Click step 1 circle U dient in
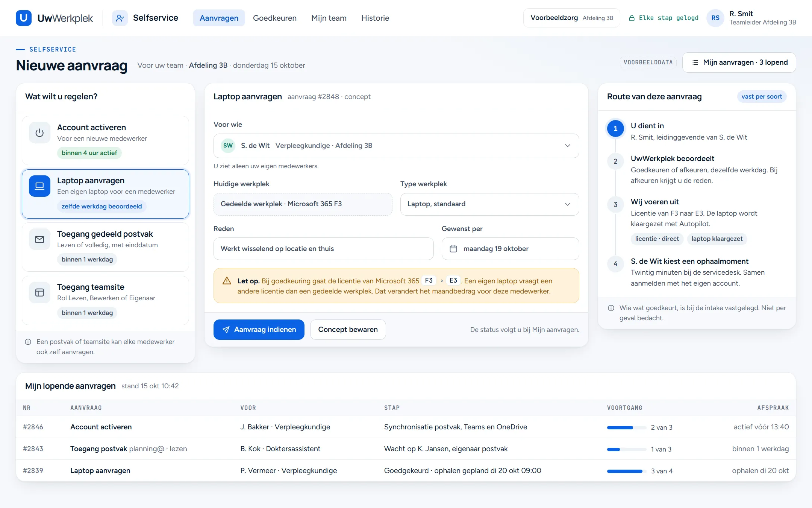The image size is (812, 508). pyautogui.click(x=615, y=128)
